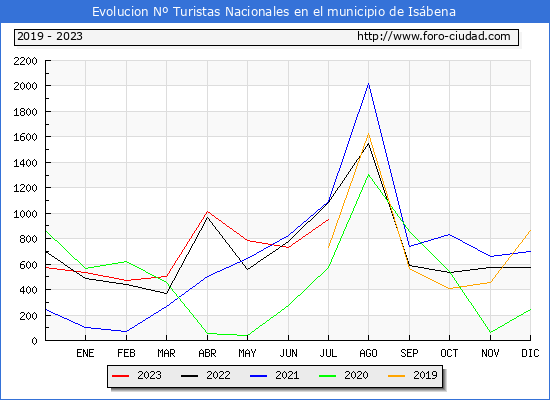This screenshot has height=400, width=550.
Task: Click the NOV month axis label
Action: (490, 353)
